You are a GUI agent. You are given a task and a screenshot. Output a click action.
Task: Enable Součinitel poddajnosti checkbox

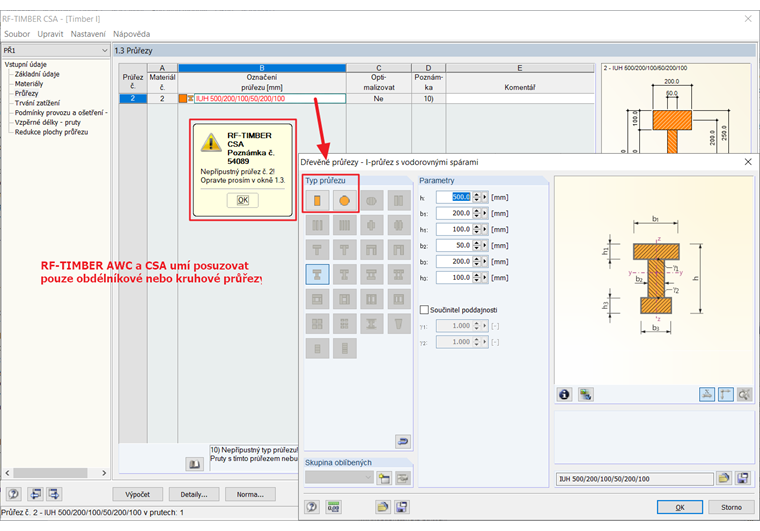(424, 310)
